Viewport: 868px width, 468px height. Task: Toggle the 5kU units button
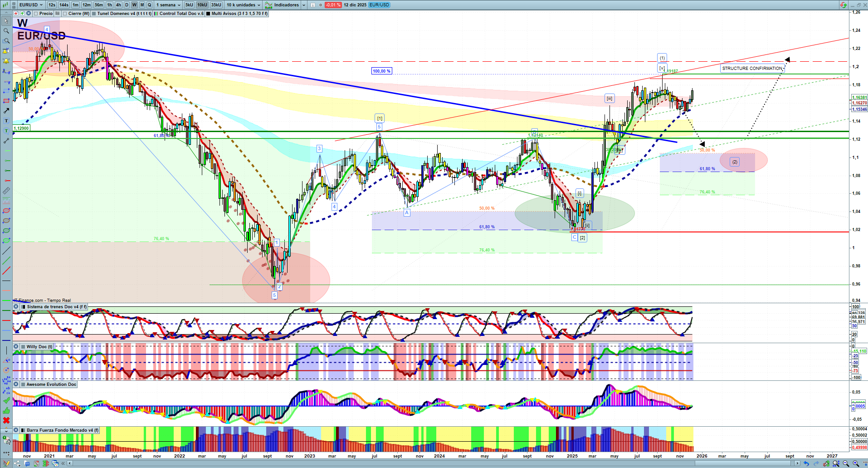(189, 5)
